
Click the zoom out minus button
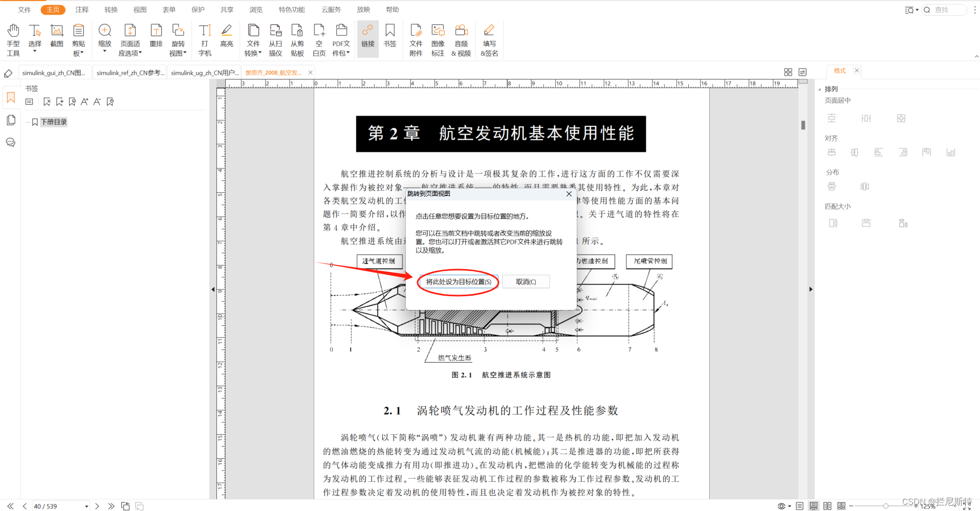point(851,506)
